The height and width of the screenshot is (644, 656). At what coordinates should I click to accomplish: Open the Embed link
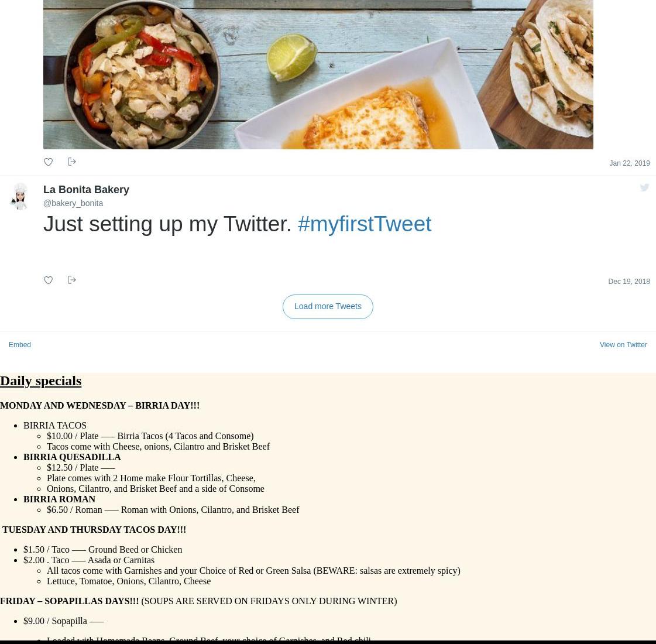(20, 345)
